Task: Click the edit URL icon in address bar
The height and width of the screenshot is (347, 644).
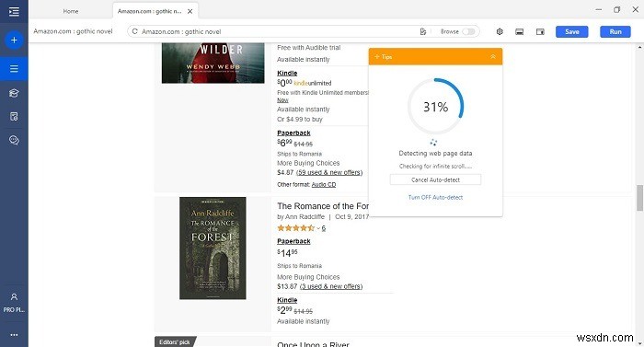Action: pos(422,31)
